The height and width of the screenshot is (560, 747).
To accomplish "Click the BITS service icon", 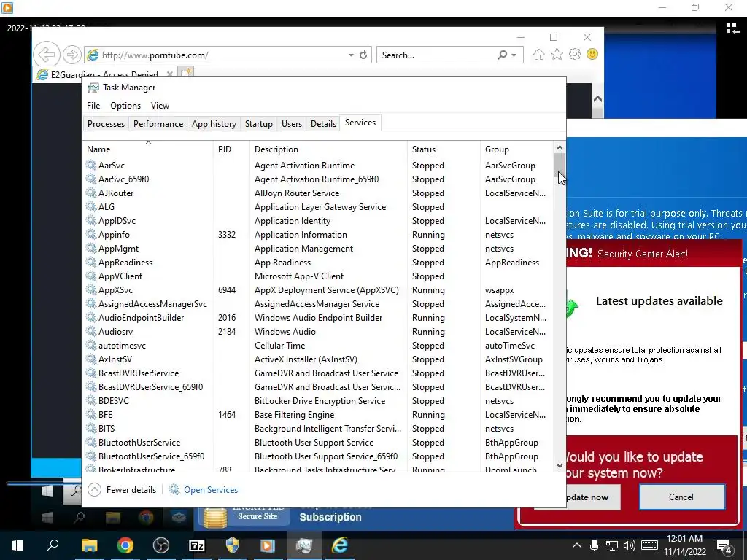I will 91,429.
